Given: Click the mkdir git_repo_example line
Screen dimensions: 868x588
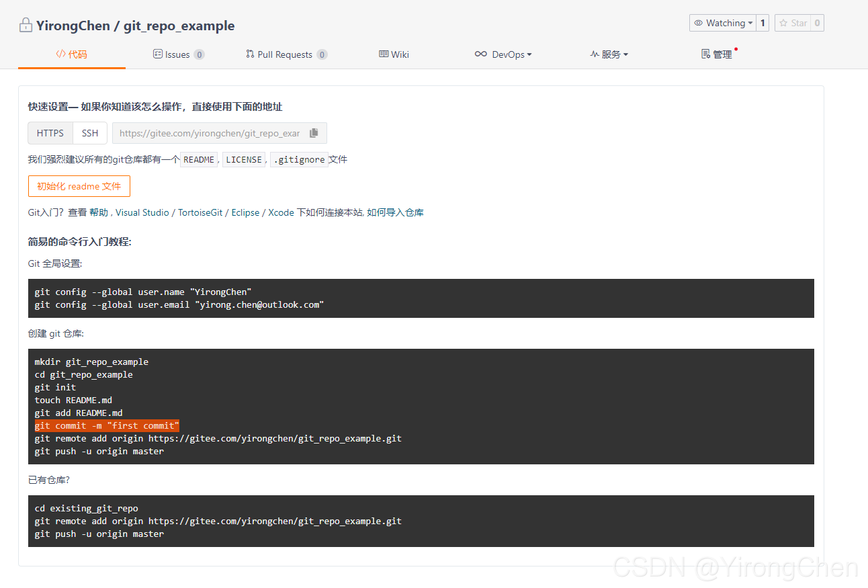Looking at the screenshot, I should pos(92,362).
